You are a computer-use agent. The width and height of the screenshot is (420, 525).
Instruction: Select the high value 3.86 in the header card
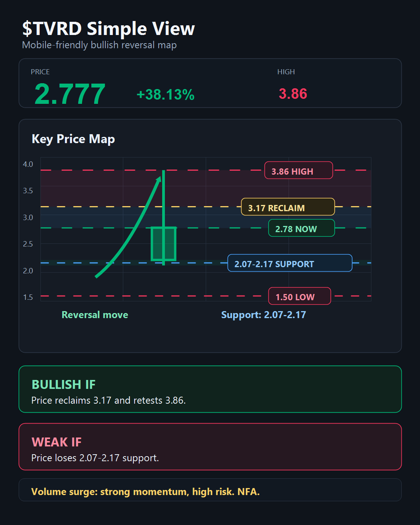293,94
